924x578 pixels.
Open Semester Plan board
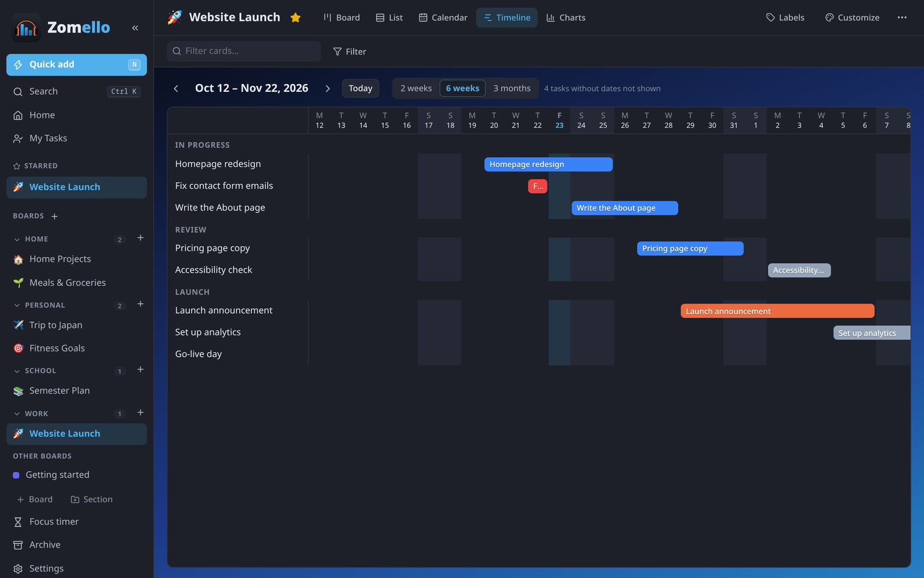pyautogui.click(x=76, y=391)
